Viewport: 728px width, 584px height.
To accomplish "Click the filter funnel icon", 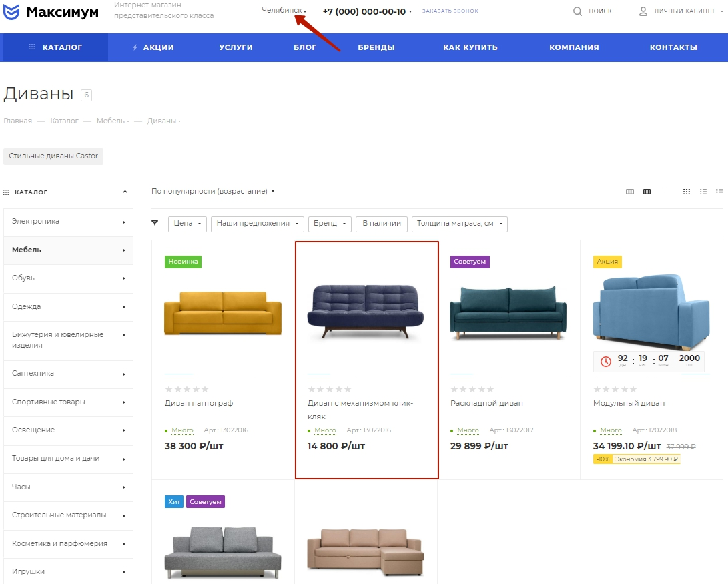I will click(x=155, y=223).
